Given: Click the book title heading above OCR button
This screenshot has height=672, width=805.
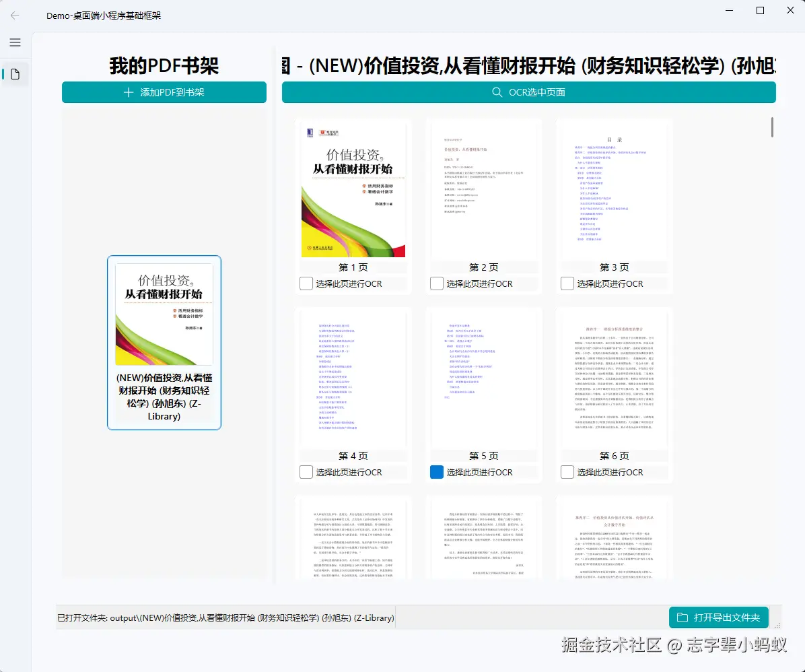Looking at the screenshot, I should pyautogui.click(x=529, y=66).
